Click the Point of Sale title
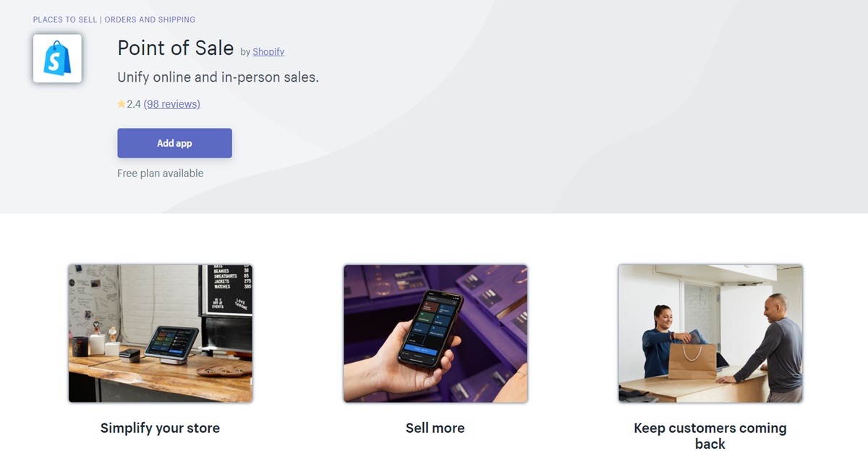 [175, 48]
